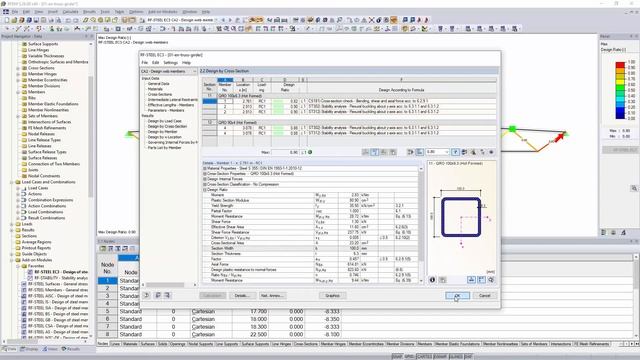Select the Members tab at the bottom
The height and width of the screenshot is (360, 640).
pyautogui.click(x=424, y=344)
